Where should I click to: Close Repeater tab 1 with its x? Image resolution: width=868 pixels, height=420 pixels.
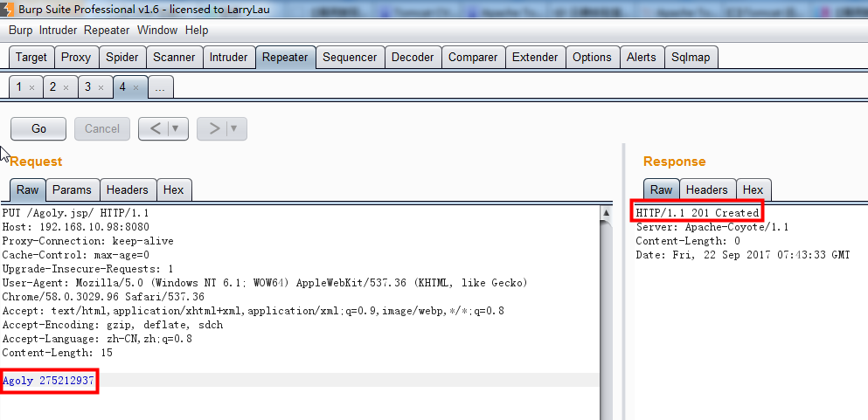pyautogui.click(x=32, y=88)
